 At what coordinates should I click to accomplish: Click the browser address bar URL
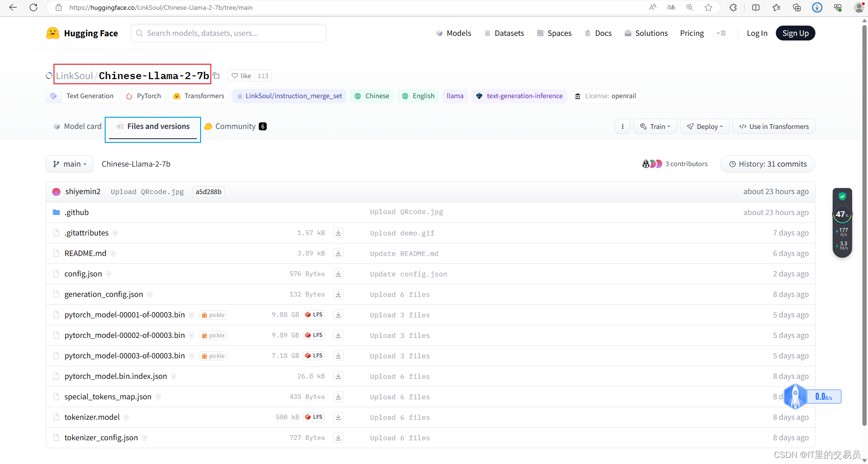(x=161, y=7)
